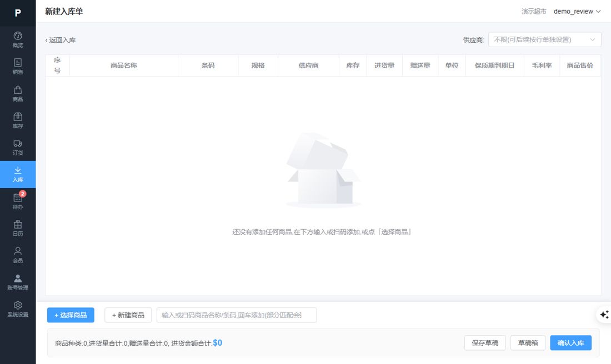Open the 订货 ordering sidebar icon
The width and height of the screenshot is (611, 364).
(x=18, y=148)
